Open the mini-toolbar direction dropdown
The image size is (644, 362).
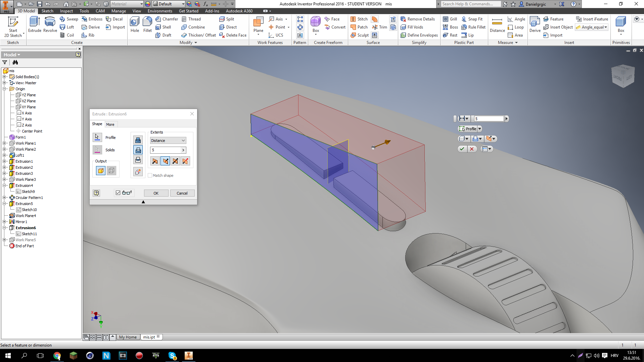tap(494, 139)
